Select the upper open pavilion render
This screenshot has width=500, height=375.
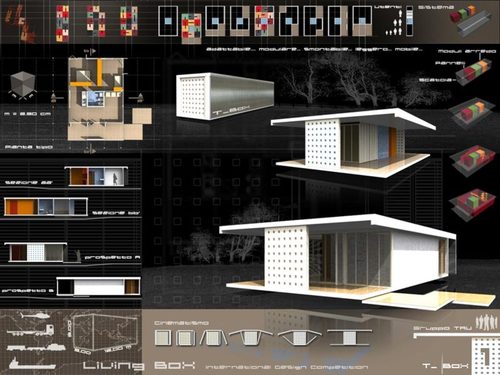click(x=353, y=142)
